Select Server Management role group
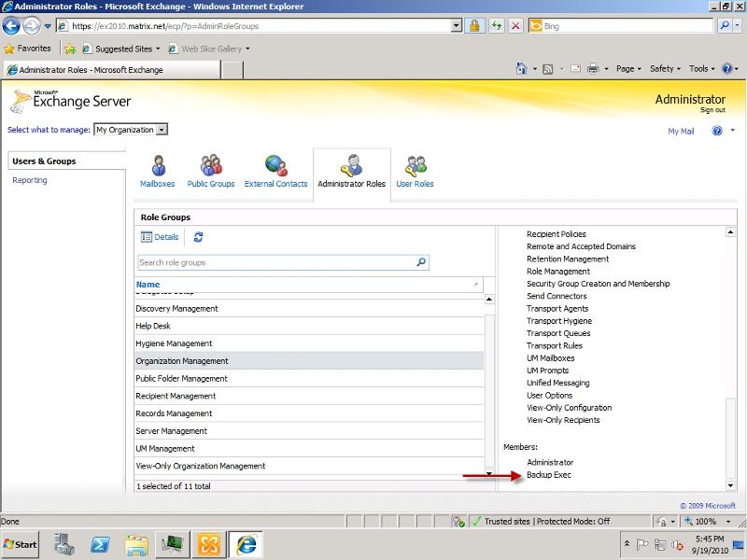Image resolution: width=747 pixels, height=560 pixels. pyautogui.click(x=309, y=431)
